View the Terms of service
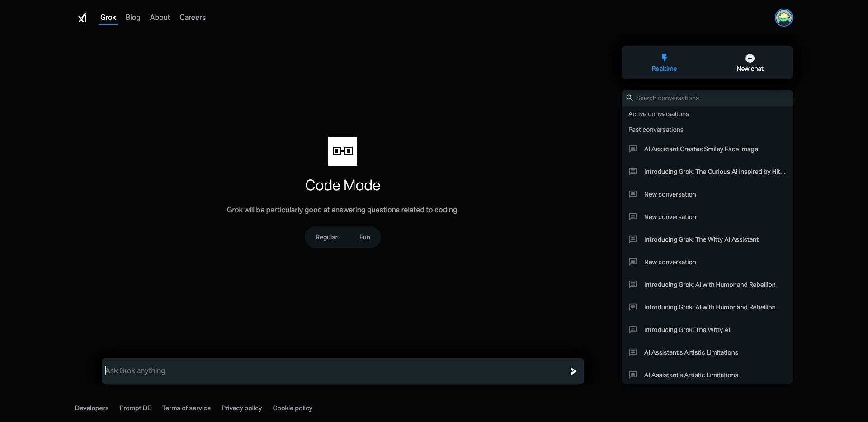The image size is (868, 422). point(186,408)
